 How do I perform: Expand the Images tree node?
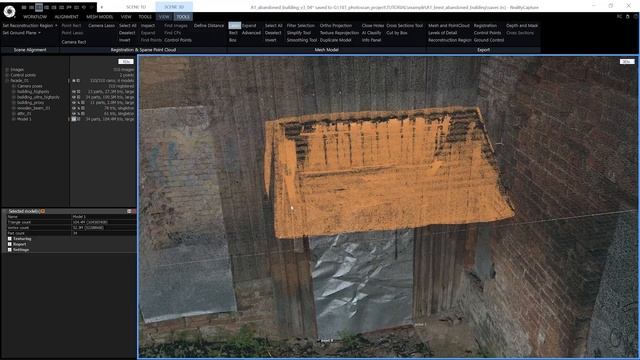click(x=7, y=70)
